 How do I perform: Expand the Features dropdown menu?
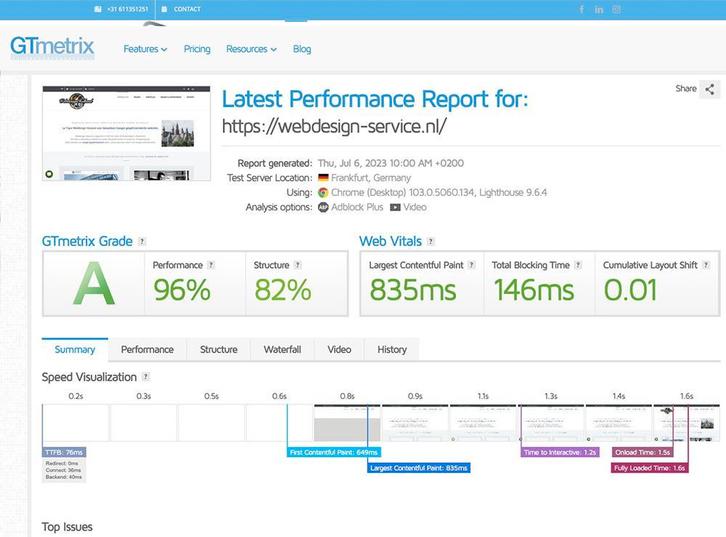(x=145, y=49)
